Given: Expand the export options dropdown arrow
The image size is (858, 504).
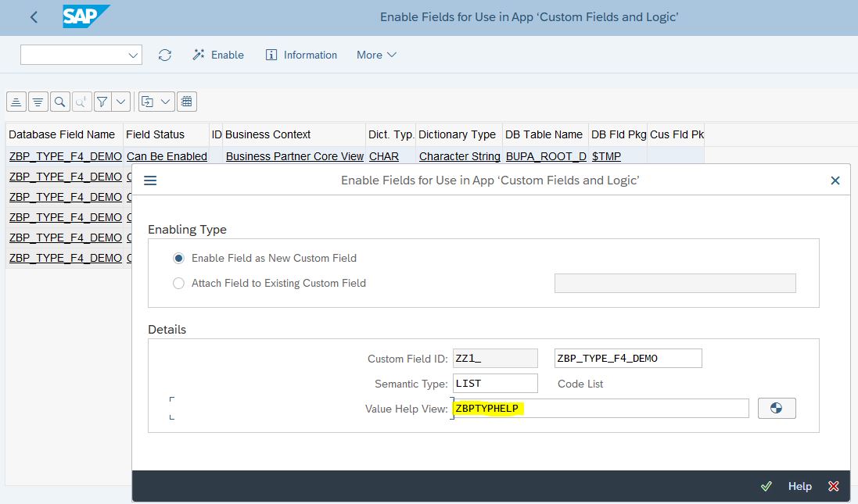Looking at the screenshot, I should pos(164,101).
